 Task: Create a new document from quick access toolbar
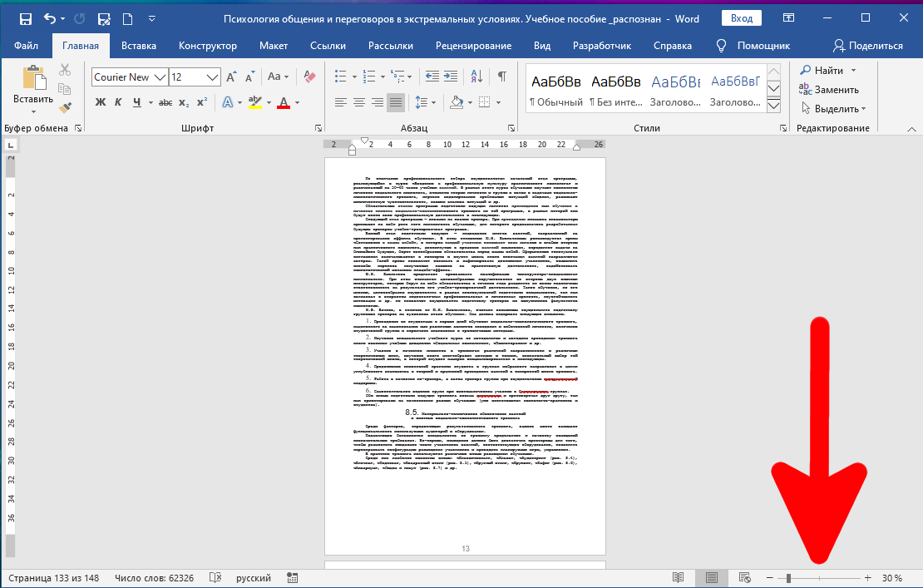pos(127,19)
